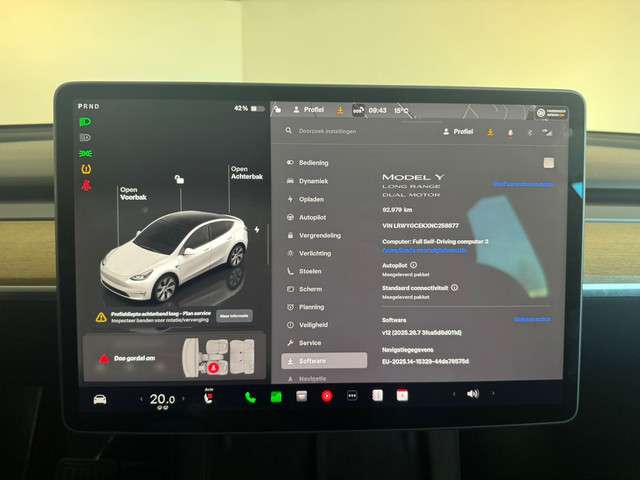Viewport: 640px width, 480px height.
Task: Open the link under Full Self-Driving computer
Action: click(x=425, y=250)
